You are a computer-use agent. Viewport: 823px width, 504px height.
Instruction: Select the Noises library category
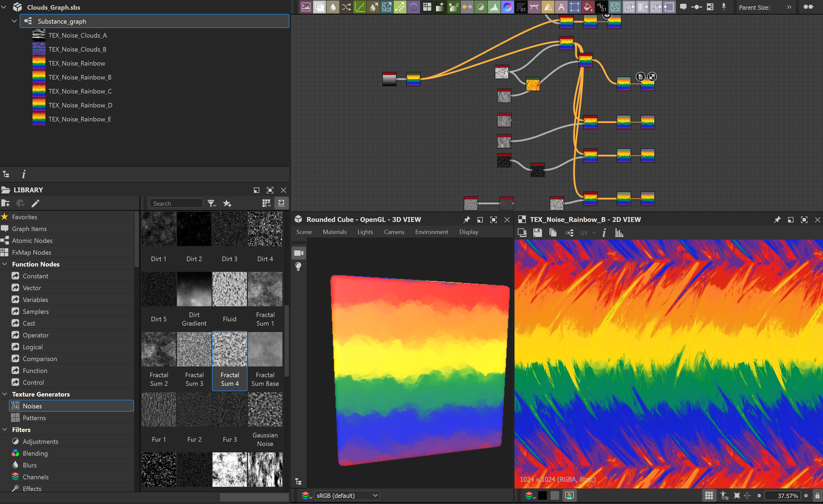(x=71, y=406)
